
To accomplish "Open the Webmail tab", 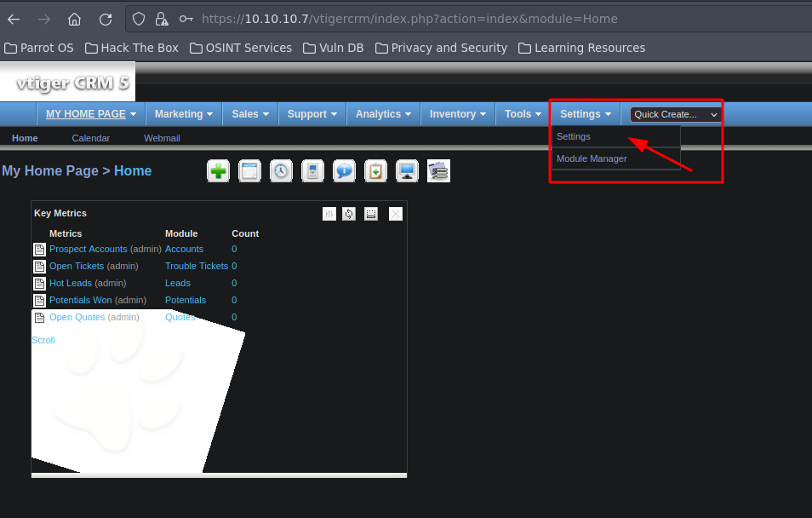I will click(x=162, y=138).
